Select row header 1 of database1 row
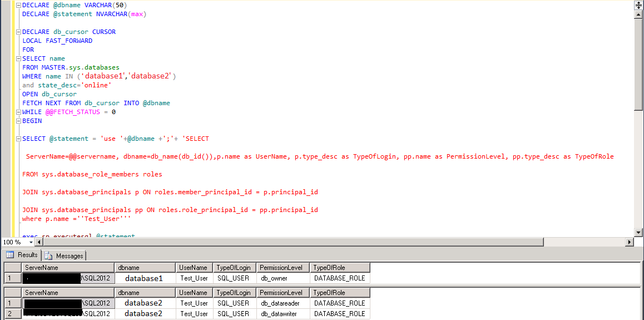The width and height of the screenshot is (644, 320). point(12,278)
